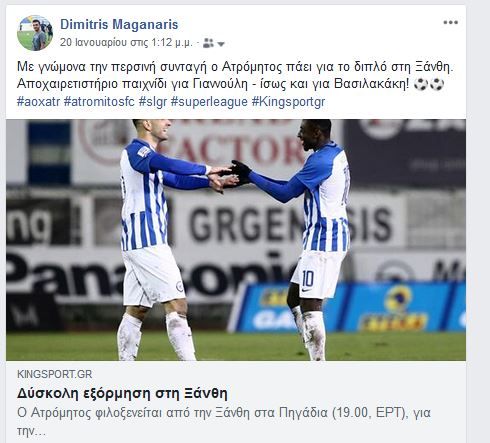Viewport: 490px width, 443px height.
Task: Open the post options three-dot menu
Action: (x=450, y=22)
